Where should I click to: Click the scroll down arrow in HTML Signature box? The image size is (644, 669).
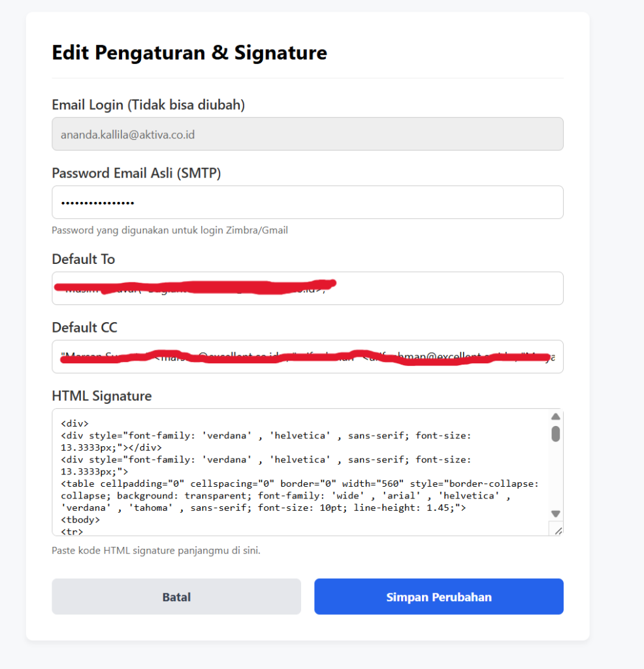click(556, 514)
